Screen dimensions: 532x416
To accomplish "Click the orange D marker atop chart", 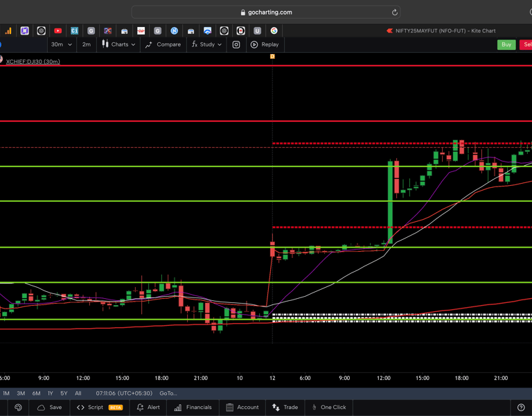I will [272, 56].
